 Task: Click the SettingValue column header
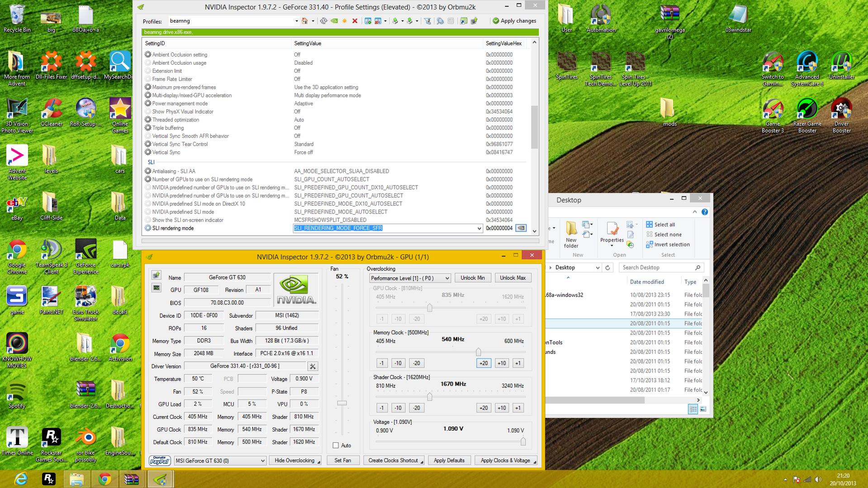(387, 43)
